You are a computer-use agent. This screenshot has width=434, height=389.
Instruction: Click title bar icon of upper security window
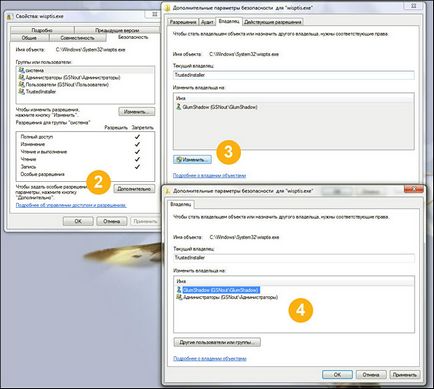tap(167, 7)
